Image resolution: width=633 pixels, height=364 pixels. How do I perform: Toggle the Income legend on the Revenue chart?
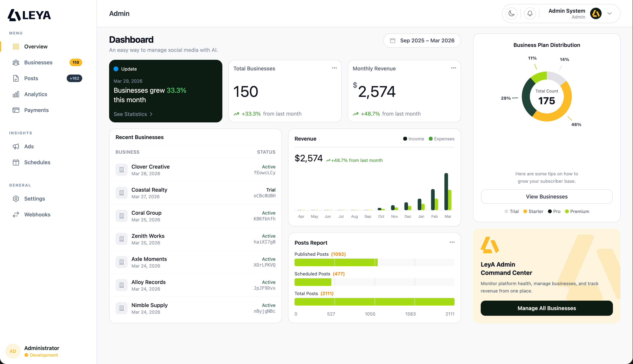pos(413,138)
